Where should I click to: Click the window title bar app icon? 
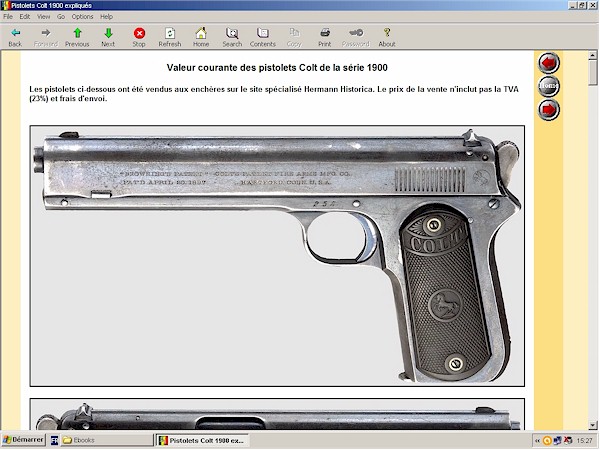[5, 5]
